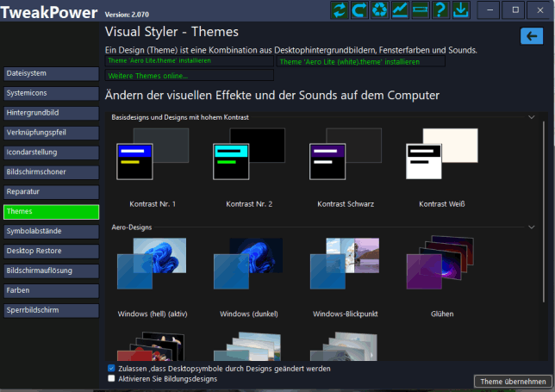This screenshot has width=555, height=392.
Task: Collapse the Aero-Designs section
Action: pyautogui.click(x=531, y=227)
